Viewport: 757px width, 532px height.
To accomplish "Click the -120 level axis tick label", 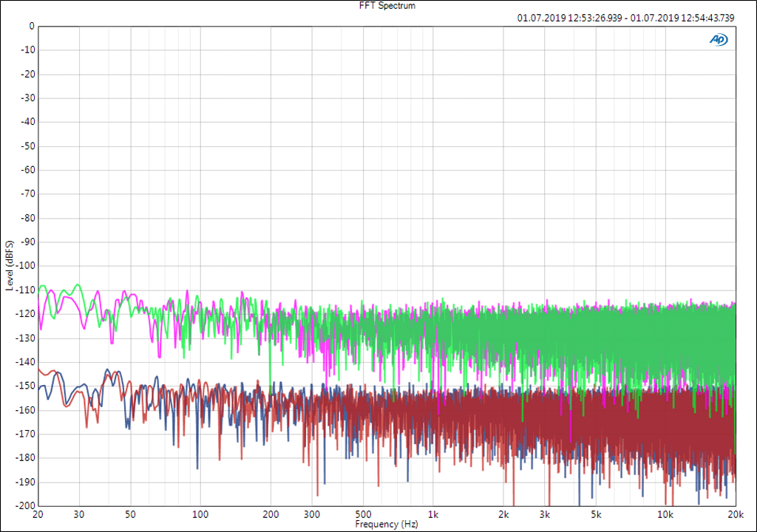I will coord(24,314).
